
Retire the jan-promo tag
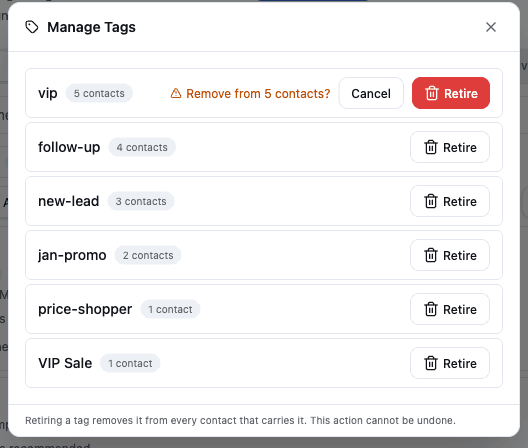coord(450,255)
